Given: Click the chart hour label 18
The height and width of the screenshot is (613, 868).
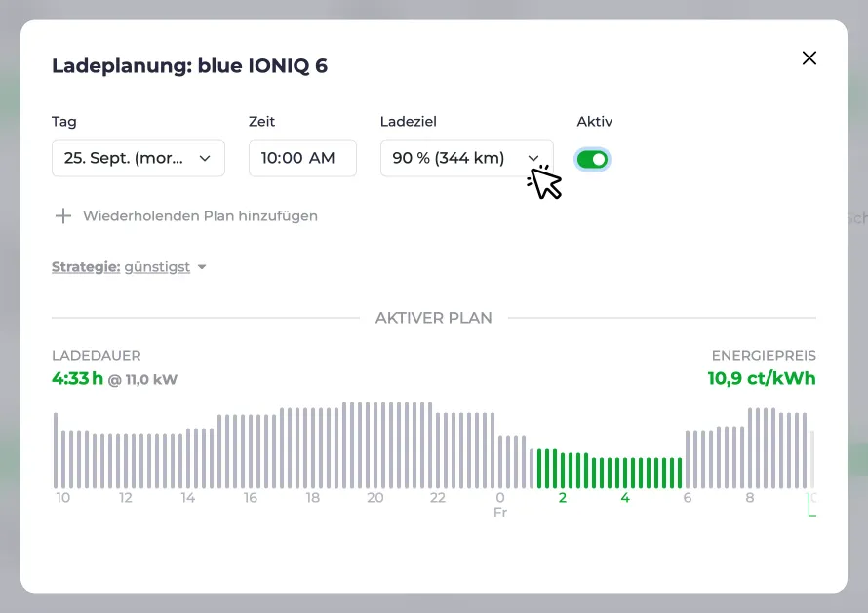Looking at the screenshot, I should (313, 497).
